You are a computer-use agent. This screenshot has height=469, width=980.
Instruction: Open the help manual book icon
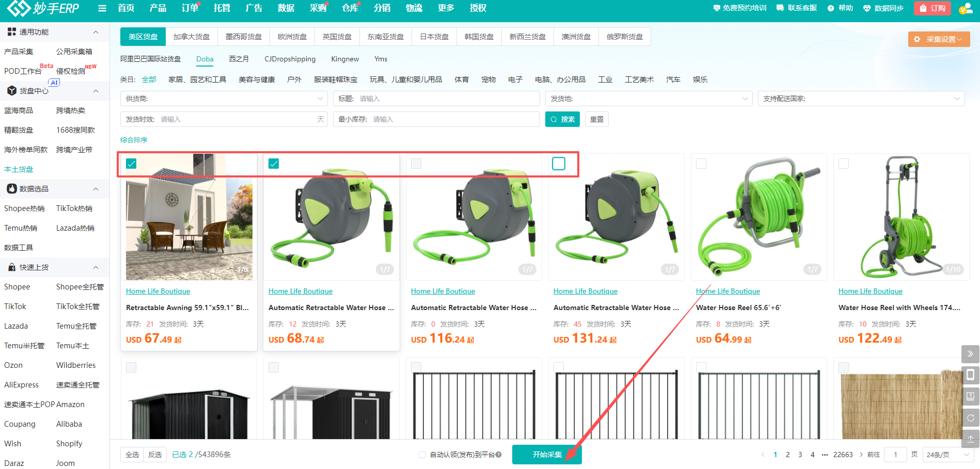[x=970, y=396]
